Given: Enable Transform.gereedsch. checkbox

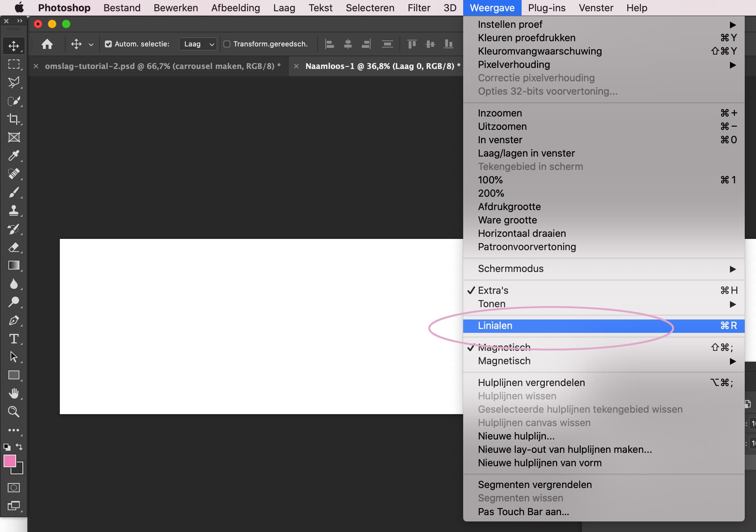Looking at the screenshot, I should (x=227, y=44).
